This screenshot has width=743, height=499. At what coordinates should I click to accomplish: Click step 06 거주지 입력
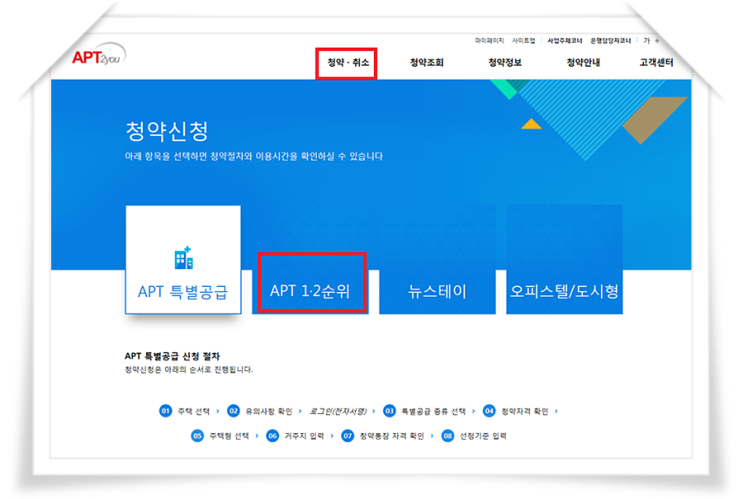[295, 435]
